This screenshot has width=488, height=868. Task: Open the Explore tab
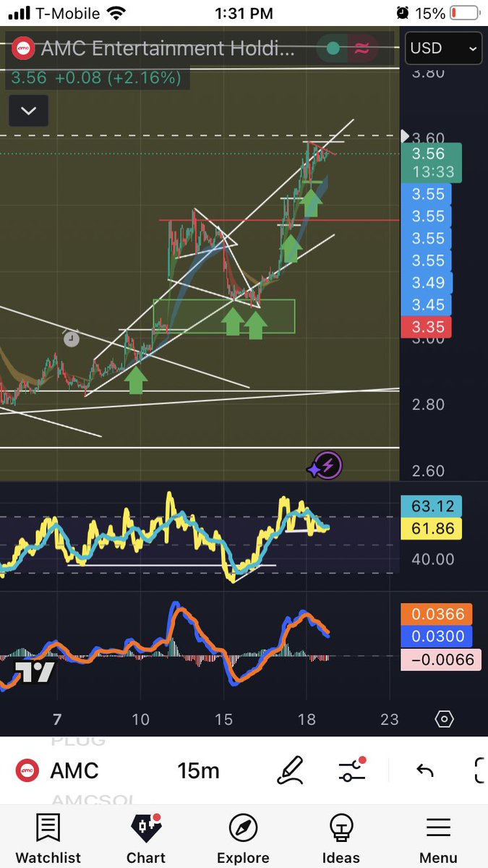pos(243,839)
